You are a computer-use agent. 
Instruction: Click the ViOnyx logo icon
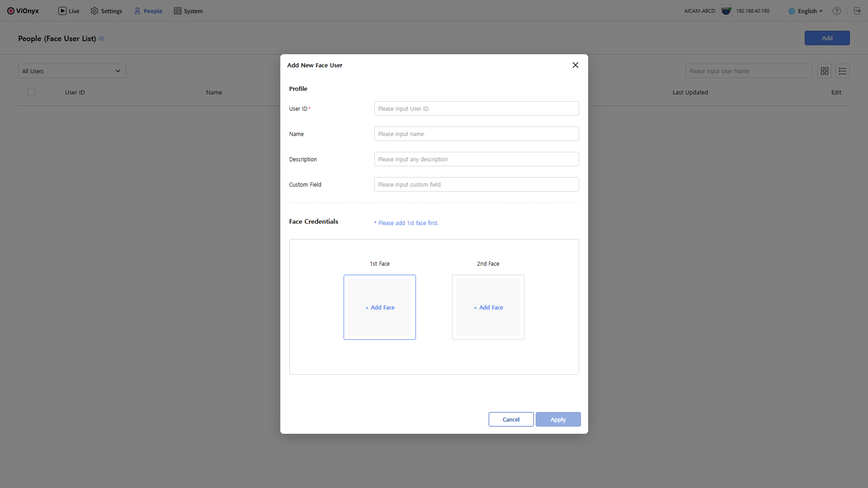[x=11, y=11]
